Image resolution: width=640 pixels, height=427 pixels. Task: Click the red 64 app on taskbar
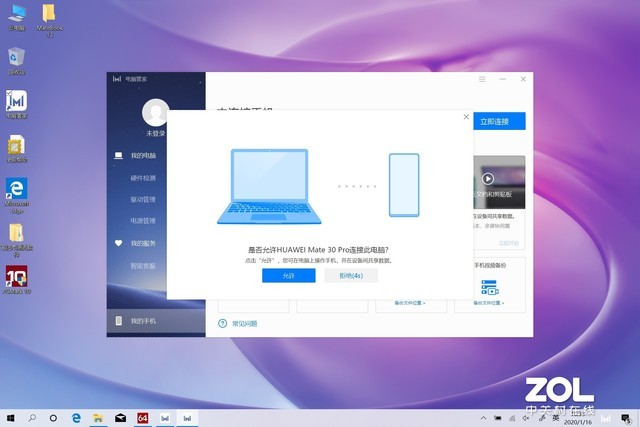142,418
